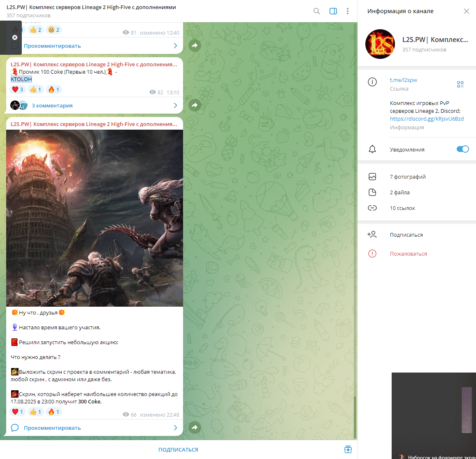
Task: Add heart reaction on contest post
Action: pyautogui.click(x=18, y=412)
